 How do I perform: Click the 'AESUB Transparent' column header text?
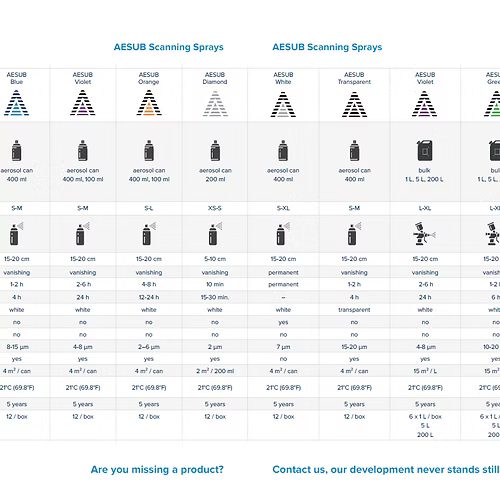(x=354, y=78)
